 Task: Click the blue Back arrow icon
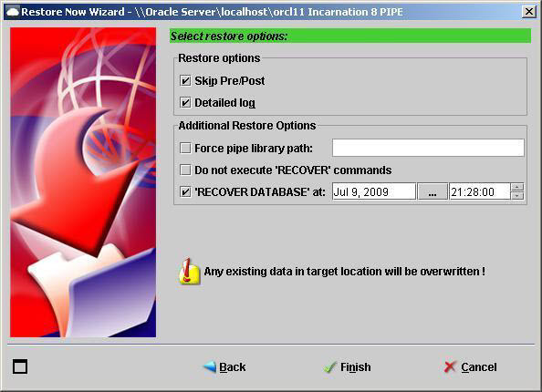(210, 366)
